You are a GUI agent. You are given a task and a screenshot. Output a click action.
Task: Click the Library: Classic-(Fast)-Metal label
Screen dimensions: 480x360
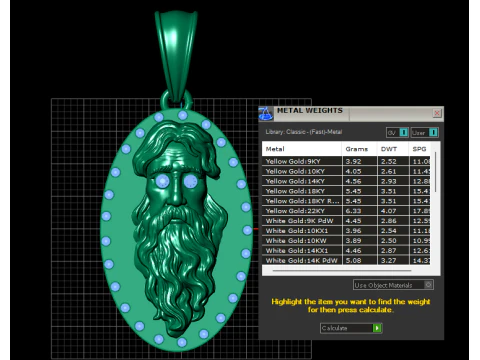(304, 132)
